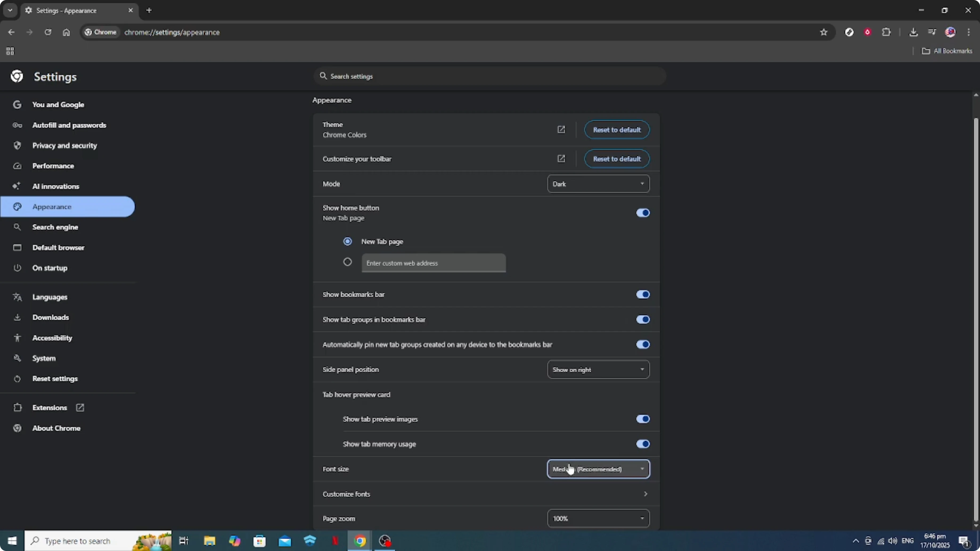The height and width of the screenshot is (551, 980).
Task: Click Reset to default for Theme
Action: [616, 130]
